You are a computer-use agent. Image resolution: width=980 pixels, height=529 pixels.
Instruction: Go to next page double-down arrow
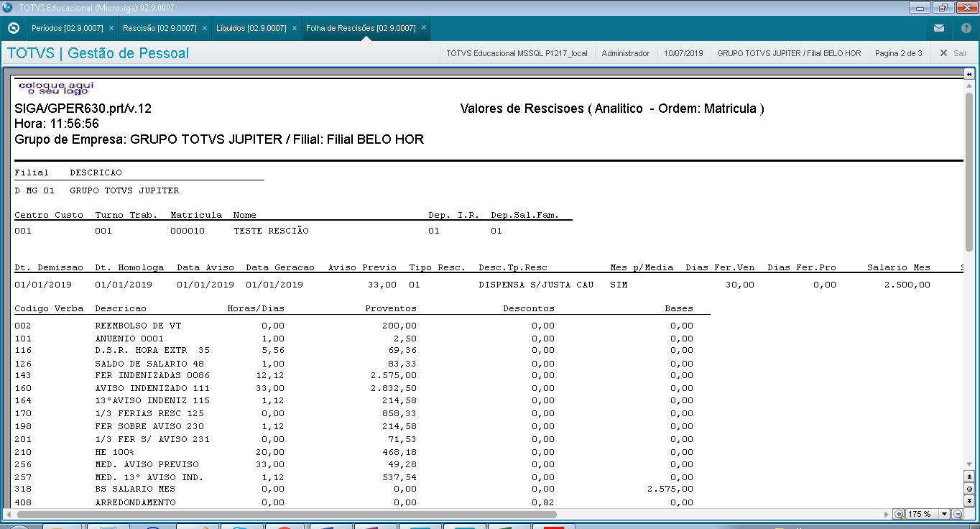(x=969, y=500)
